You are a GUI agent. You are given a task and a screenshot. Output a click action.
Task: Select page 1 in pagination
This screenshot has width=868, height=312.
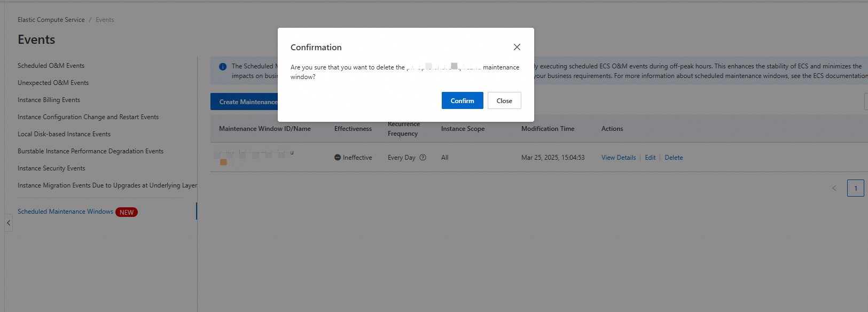pyautogui.click(x=855, y=188)
